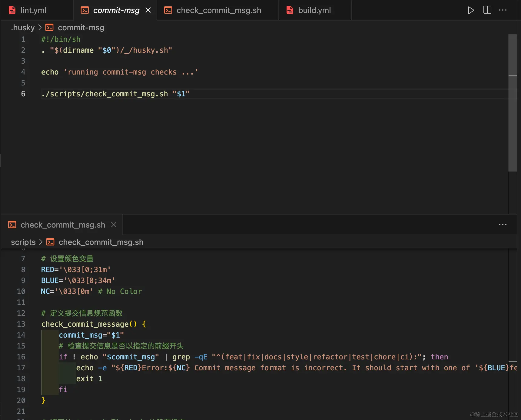Click the closing brace on line 20
The height and width of the screenshot is (420, 521).
[43, 401]
